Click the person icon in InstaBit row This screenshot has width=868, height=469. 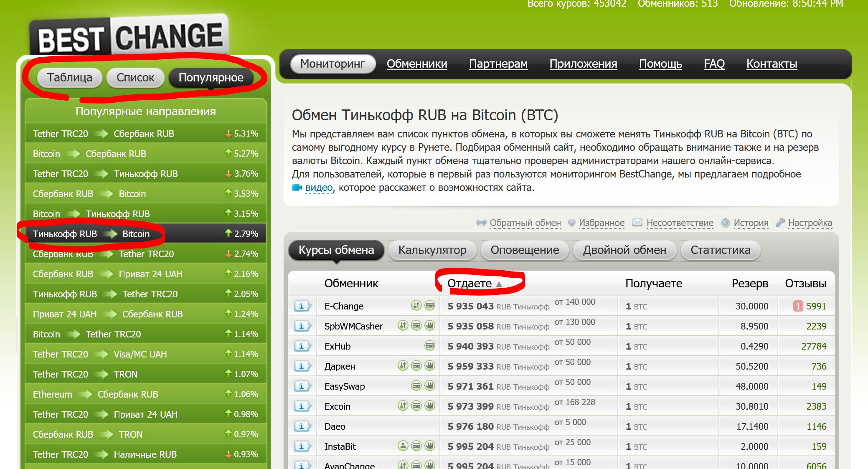(x=403, y=446)
